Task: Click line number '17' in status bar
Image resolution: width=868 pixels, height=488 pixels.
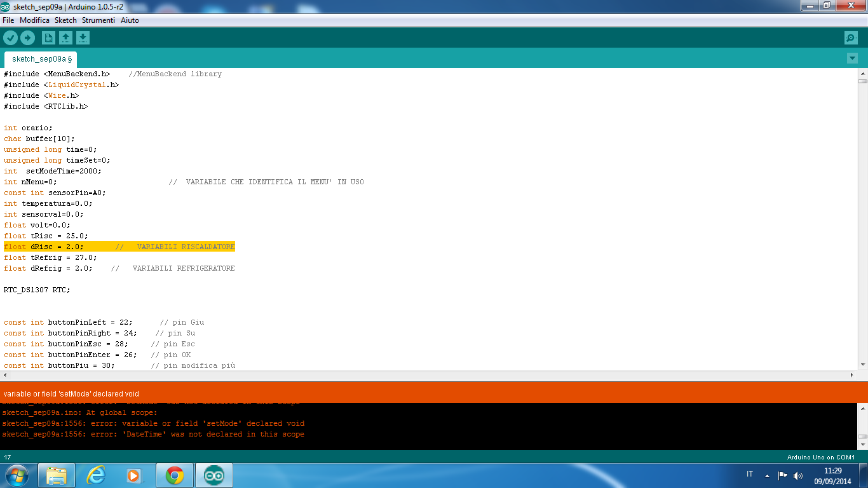Action: pyautogui.click(x=8, y=457)
